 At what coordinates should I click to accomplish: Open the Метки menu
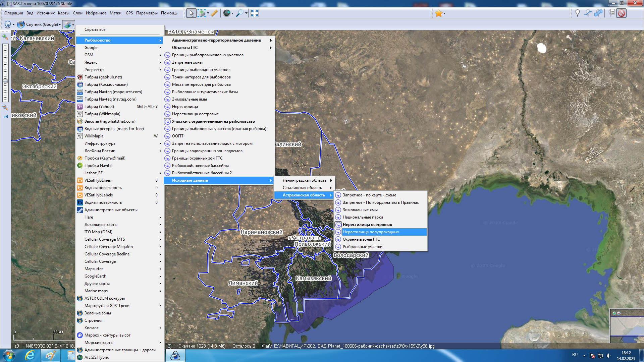tap(115, 13)
